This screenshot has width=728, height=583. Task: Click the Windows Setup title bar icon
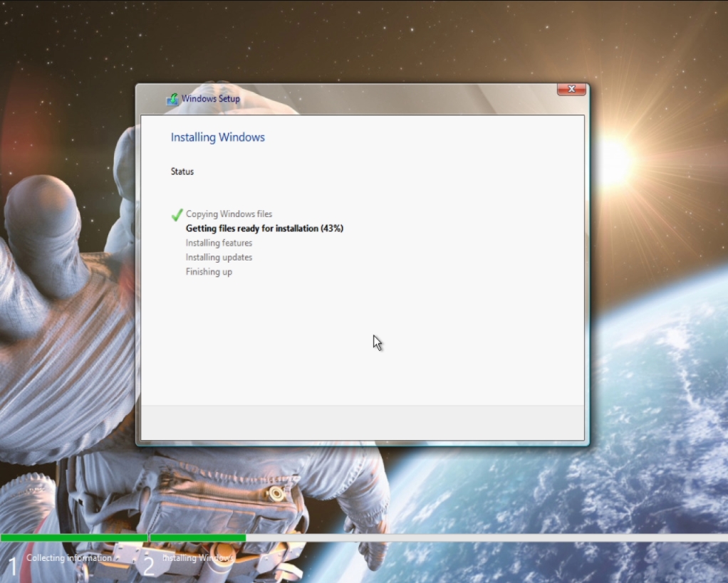tap(172, 99)
